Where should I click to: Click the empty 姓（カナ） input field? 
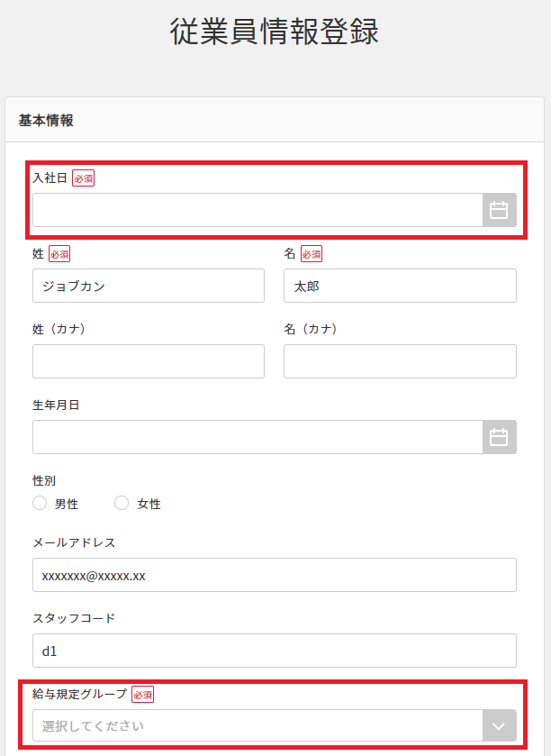[x=149, y=361]
